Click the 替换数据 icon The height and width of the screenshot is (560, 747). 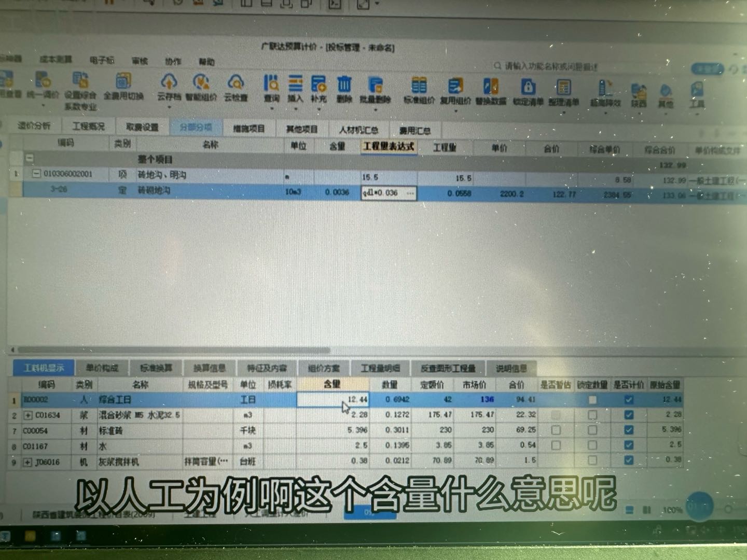pos(491,86)
